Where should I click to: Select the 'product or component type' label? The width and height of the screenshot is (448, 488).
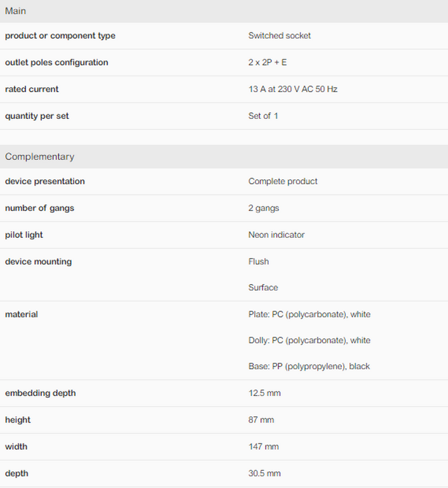60,36
